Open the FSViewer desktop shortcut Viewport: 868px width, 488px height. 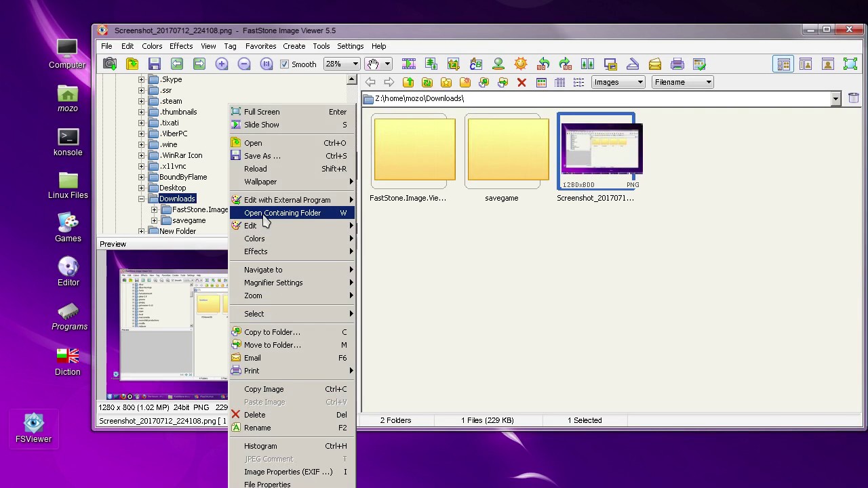[33, 428]
